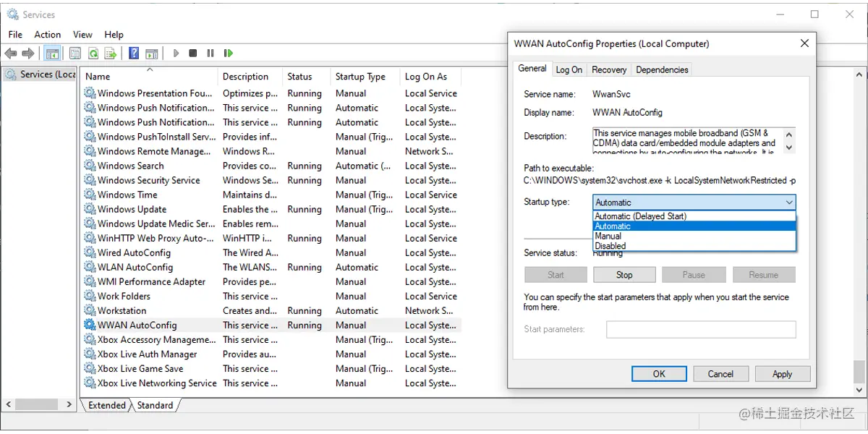Viewport: 868px width, 434px height.
Task: Open the Action menu
Action: [48, 34]
